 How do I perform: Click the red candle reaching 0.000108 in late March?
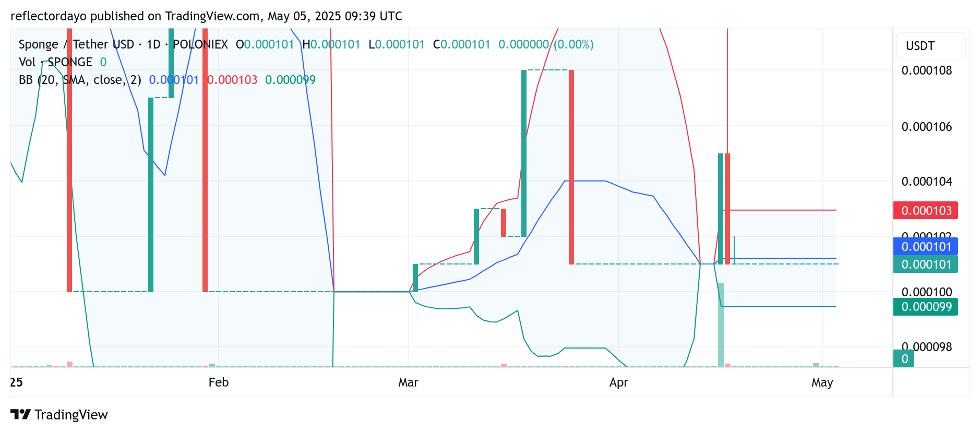[571, 167]
